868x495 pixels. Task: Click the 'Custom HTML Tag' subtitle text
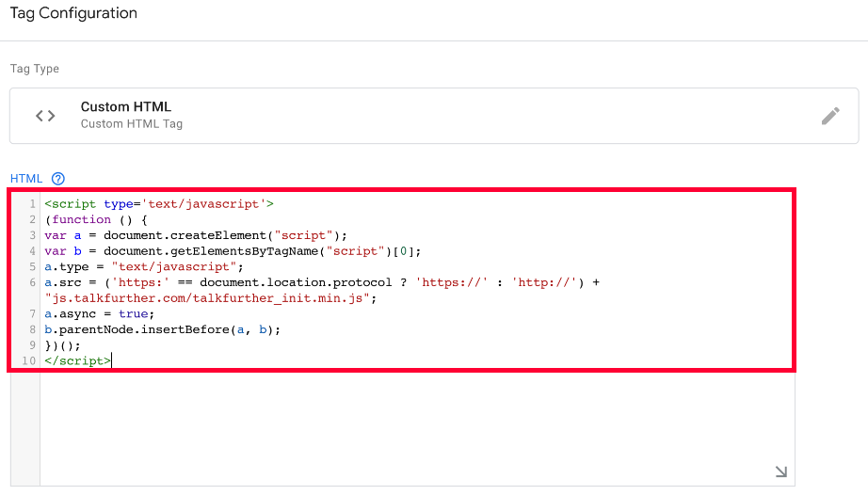(132, 124)
